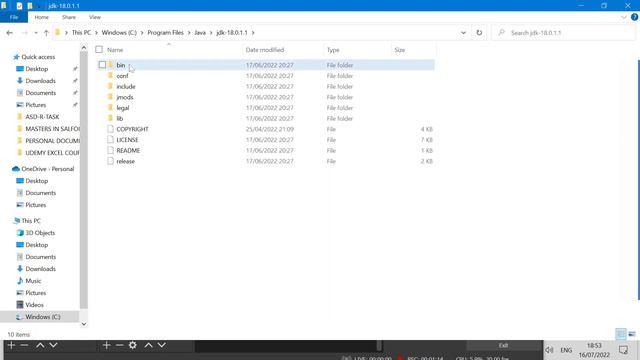
Task: Select This PC in navigation pane
Action: [x=31, y=220]
